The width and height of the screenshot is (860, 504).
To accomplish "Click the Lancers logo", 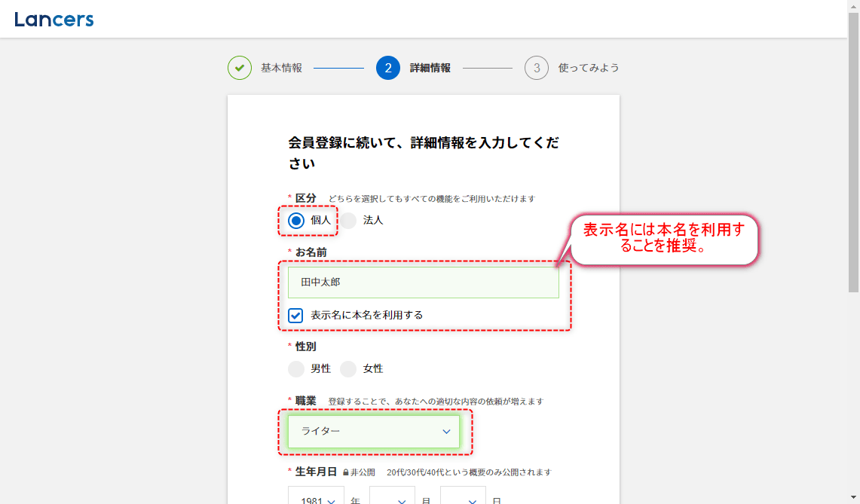I will coord(54,20).
